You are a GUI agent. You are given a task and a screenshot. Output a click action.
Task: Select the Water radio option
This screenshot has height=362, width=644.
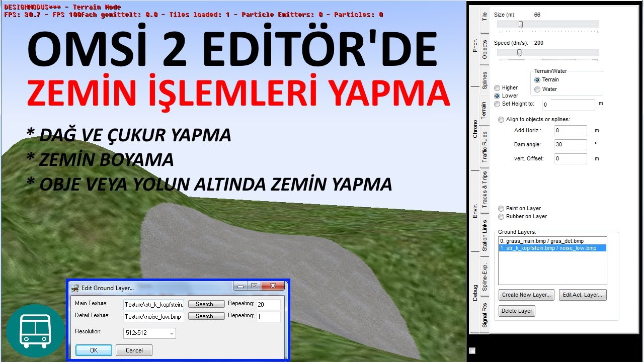point(545,89)
